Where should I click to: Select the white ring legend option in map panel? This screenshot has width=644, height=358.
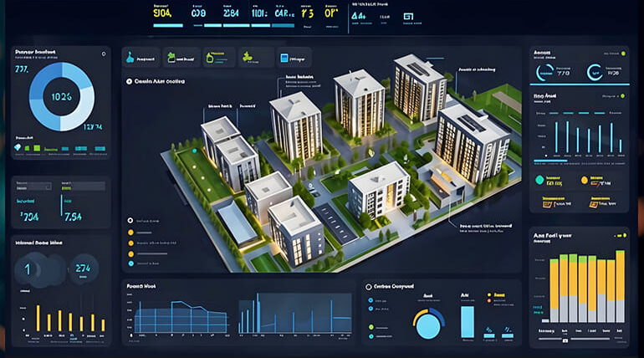coord(130,221)
